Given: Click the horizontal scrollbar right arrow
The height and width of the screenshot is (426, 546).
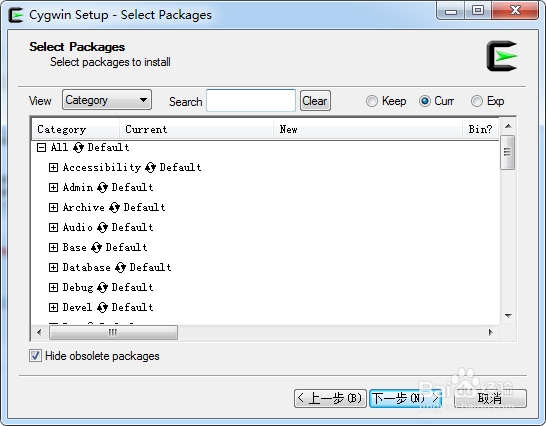Looking at the screenshot, I should click(491, 332).
